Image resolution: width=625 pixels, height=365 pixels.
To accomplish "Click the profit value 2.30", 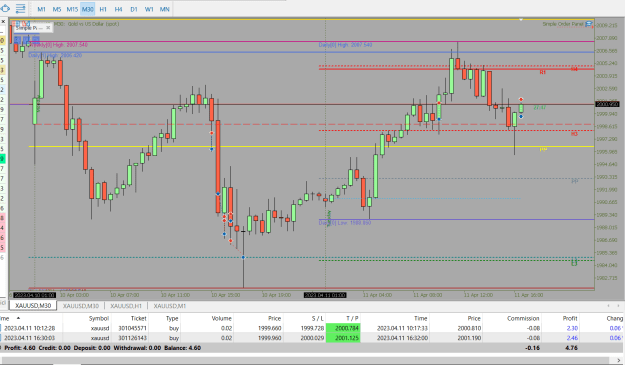I will pos(572,328).
